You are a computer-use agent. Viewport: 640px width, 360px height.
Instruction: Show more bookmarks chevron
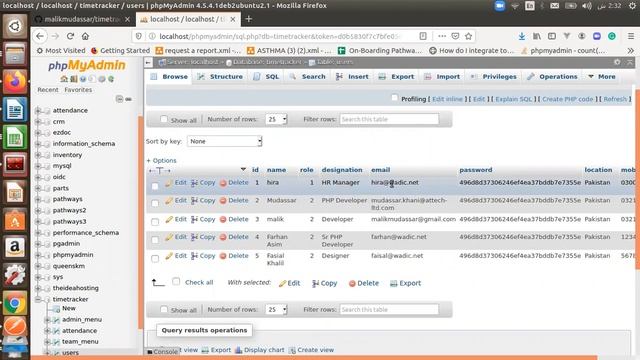point(631,51)
